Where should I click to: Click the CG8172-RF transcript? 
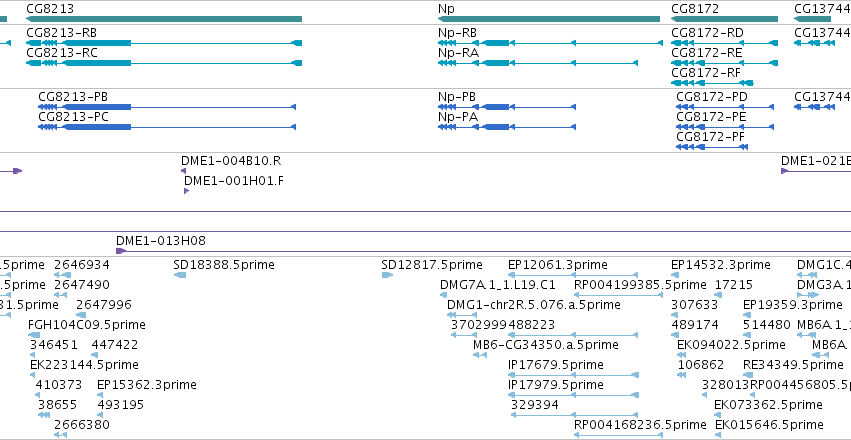[712, 83]
